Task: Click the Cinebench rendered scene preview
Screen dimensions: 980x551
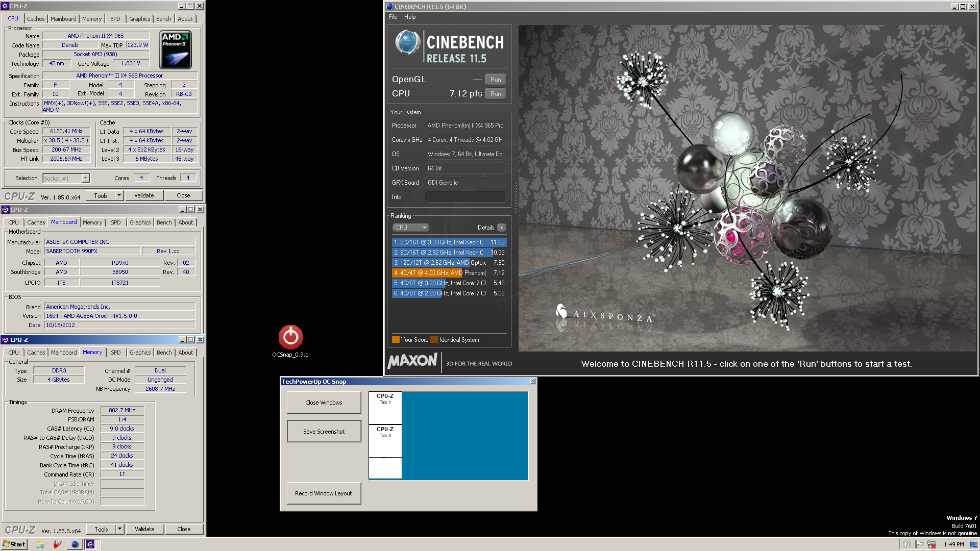Action: tap(747, 188)
